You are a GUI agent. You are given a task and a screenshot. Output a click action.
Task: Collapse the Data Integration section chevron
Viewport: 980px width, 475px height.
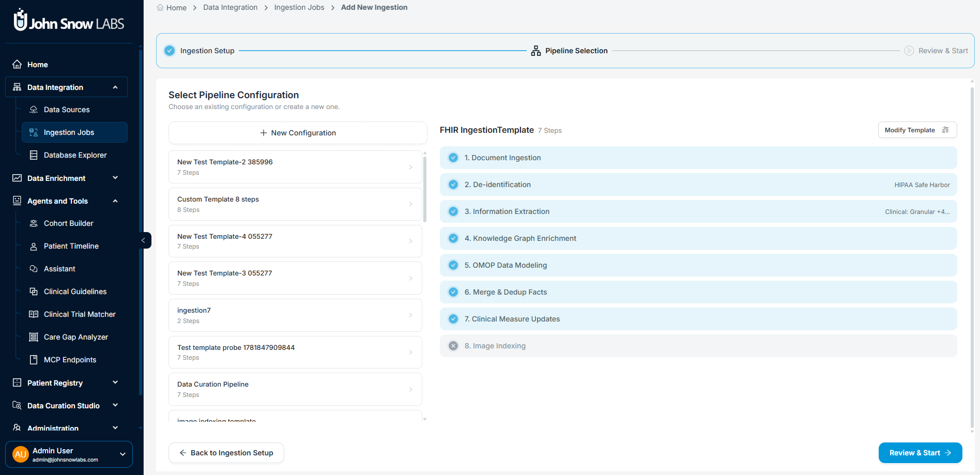tap(115, 87)
